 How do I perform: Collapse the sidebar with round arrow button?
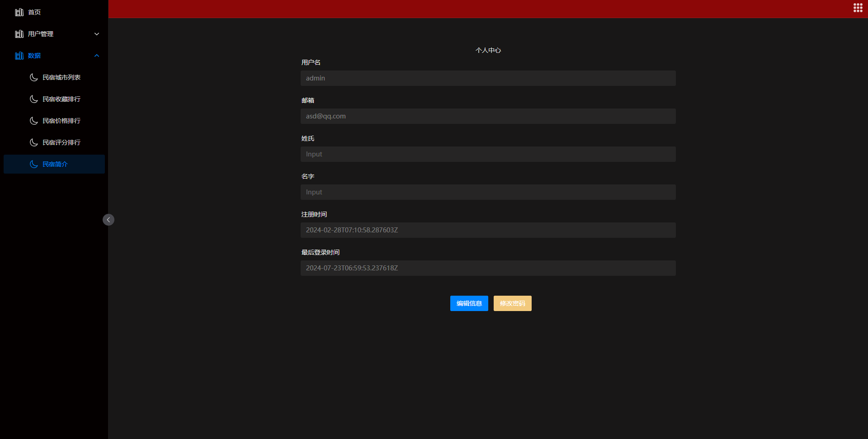click(108, 220)
